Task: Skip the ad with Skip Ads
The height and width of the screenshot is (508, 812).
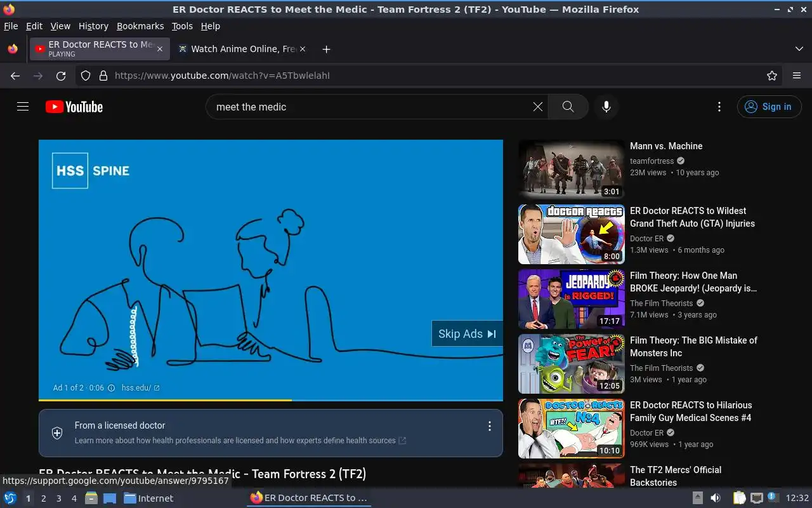Action: point(467,334)
